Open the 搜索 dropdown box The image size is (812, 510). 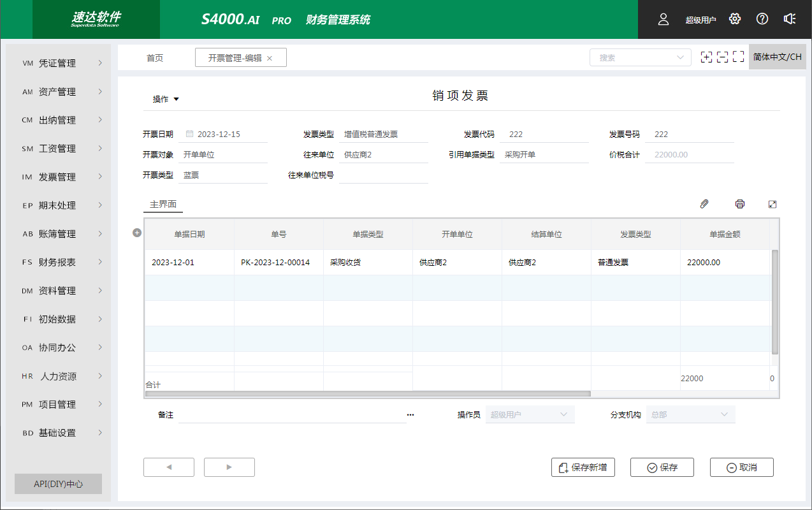(x=640, y=57)
